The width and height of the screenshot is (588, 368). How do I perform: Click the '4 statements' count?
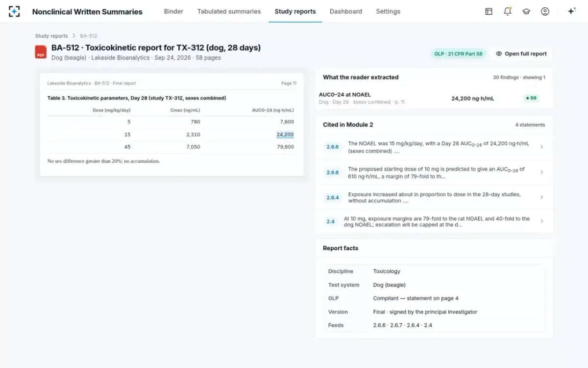(x=530, y=125)
